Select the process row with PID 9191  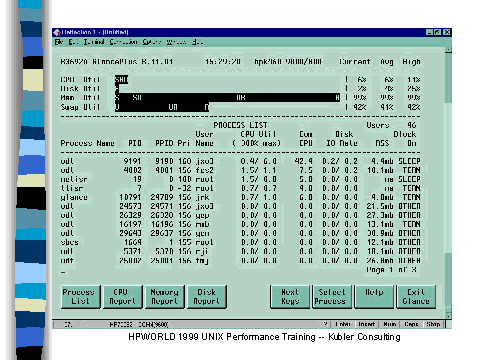tap(240, 161)
